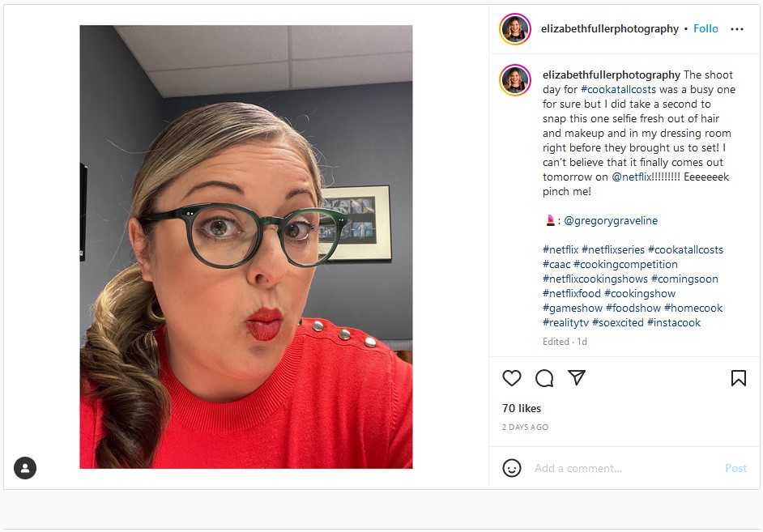Click the header username elizabethfullerphotography
This screenshot has width=763, height=532.
[x=609, y=29]
